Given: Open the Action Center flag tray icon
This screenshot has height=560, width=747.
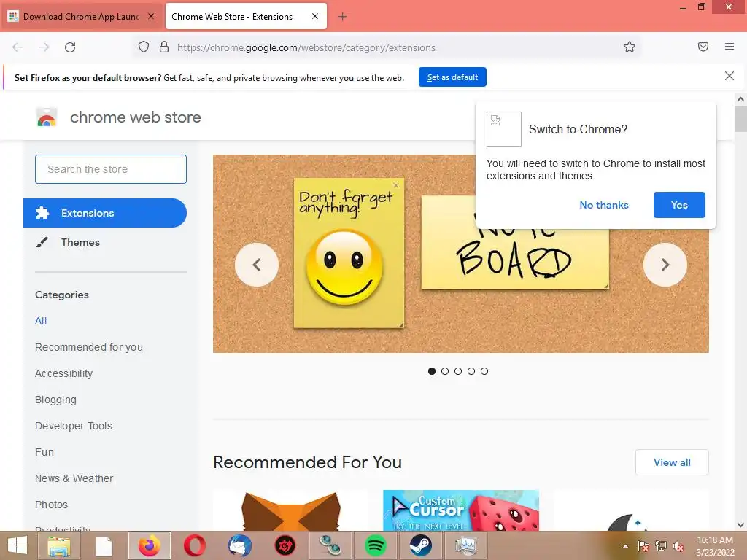Looking at the screenshot, I should pyautogui.click(x=643, y=546).
